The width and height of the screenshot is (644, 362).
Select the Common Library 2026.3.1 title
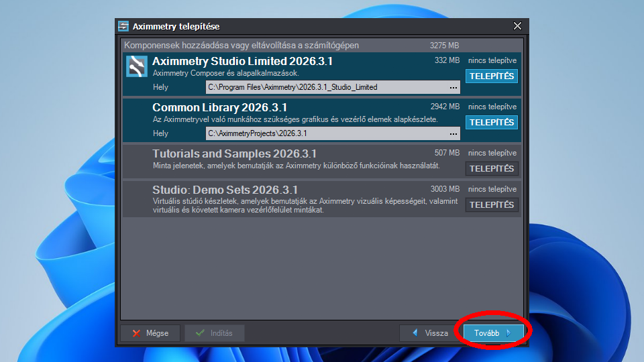coord(220,107)
